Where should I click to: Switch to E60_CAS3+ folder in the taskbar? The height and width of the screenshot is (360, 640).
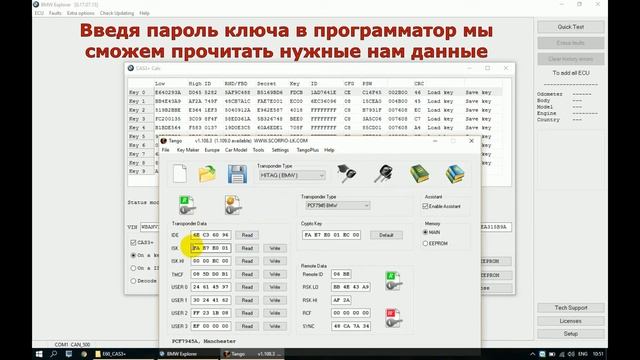123,354
